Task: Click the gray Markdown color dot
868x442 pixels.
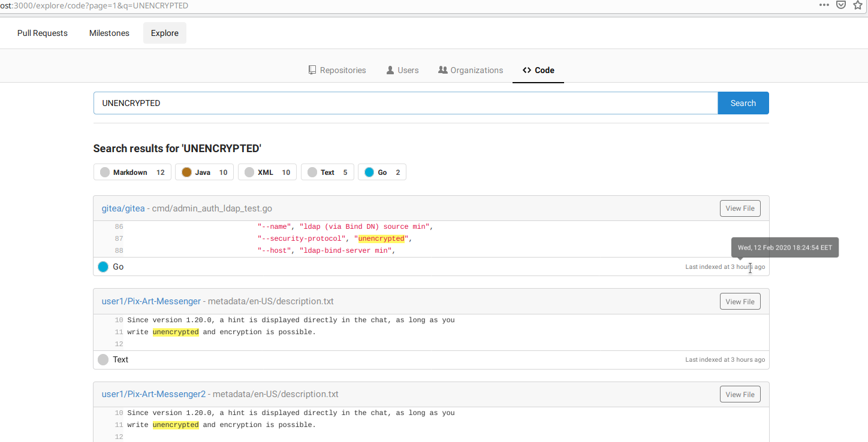Action: click(105, 172)
